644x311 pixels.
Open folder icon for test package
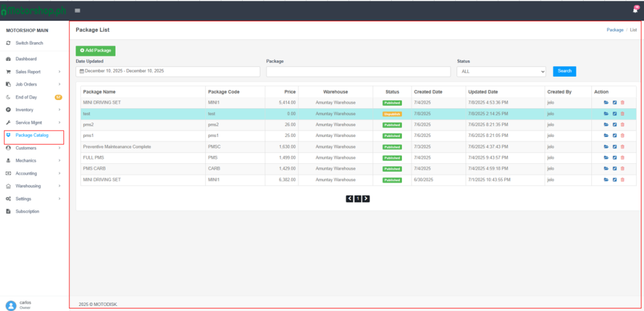tap(606, 114)
